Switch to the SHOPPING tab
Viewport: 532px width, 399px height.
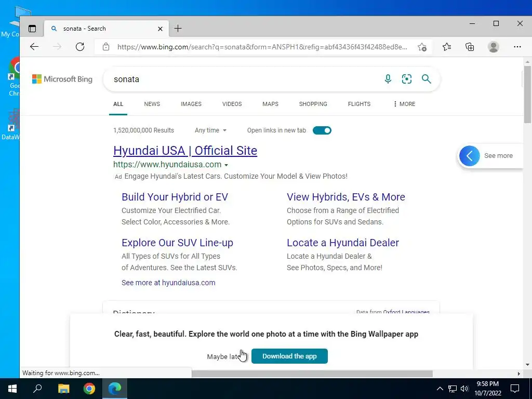point(313,104)
